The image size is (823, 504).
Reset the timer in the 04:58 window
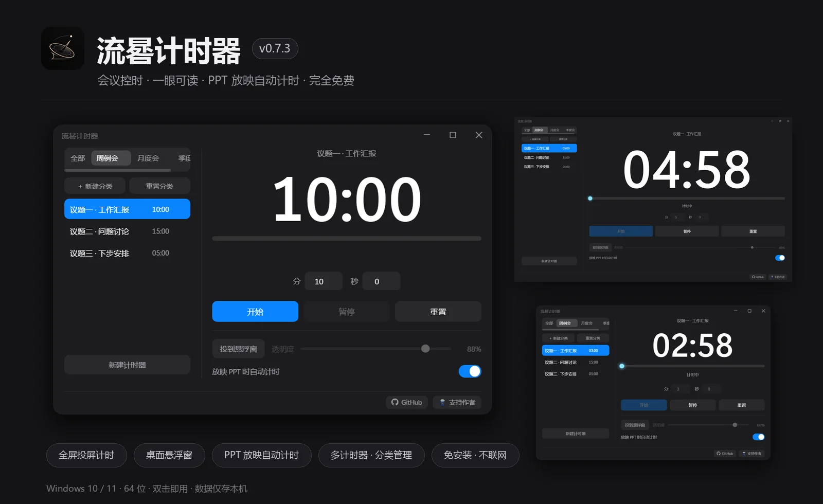pos(753,231)
